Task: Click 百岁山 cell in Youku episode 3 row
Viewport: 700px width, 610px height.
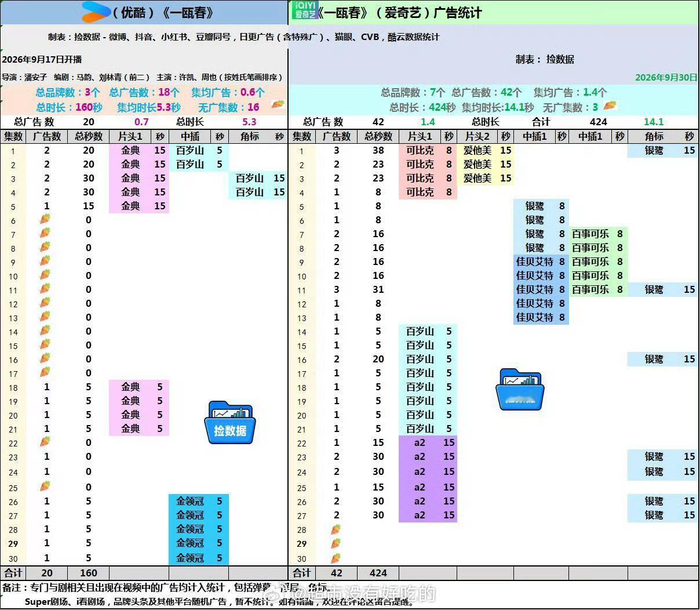Action: [250, 178]
